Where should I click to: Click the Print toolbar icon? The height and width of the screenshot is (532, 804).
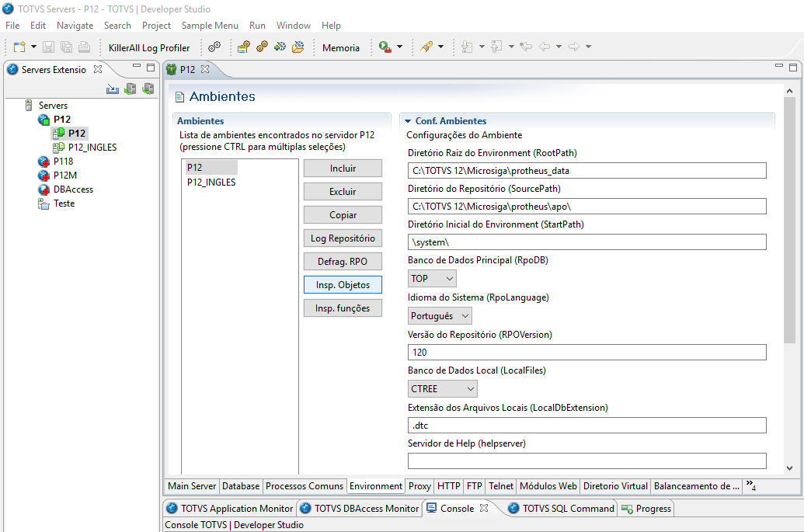[84, 47]
